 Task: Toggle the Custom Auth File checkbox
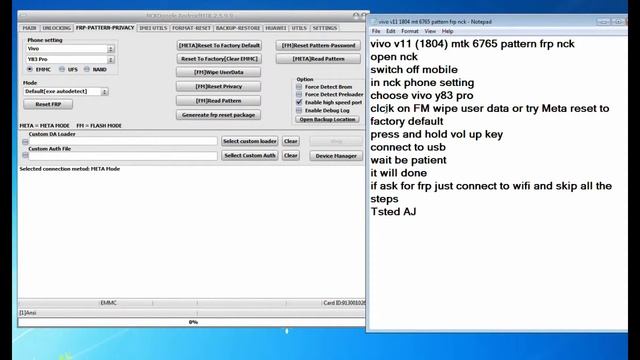tap(25, 156)
